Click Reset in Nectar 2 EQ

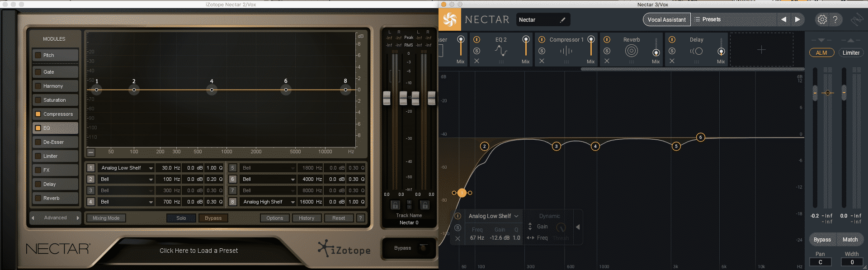coord(339,218)
